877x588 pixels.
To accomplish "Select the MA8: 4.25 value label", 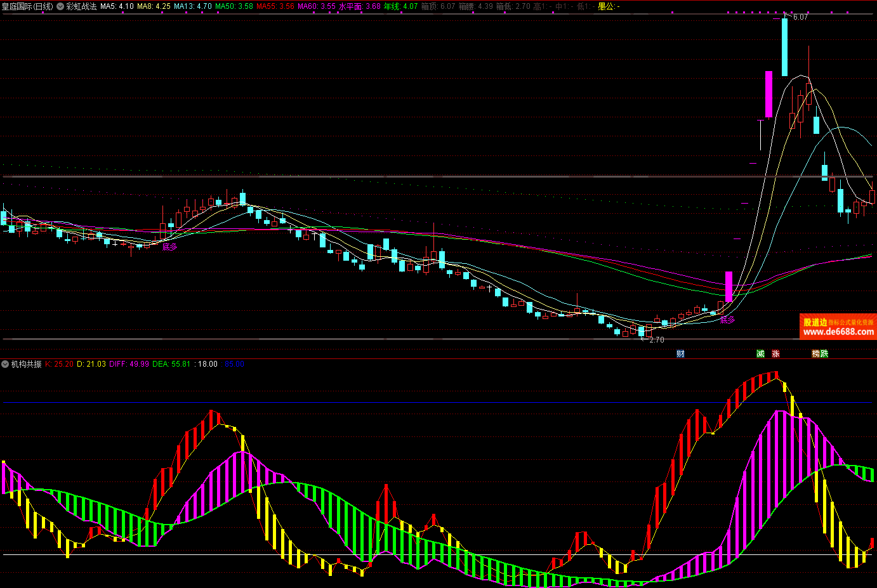I will pos(154,6).
